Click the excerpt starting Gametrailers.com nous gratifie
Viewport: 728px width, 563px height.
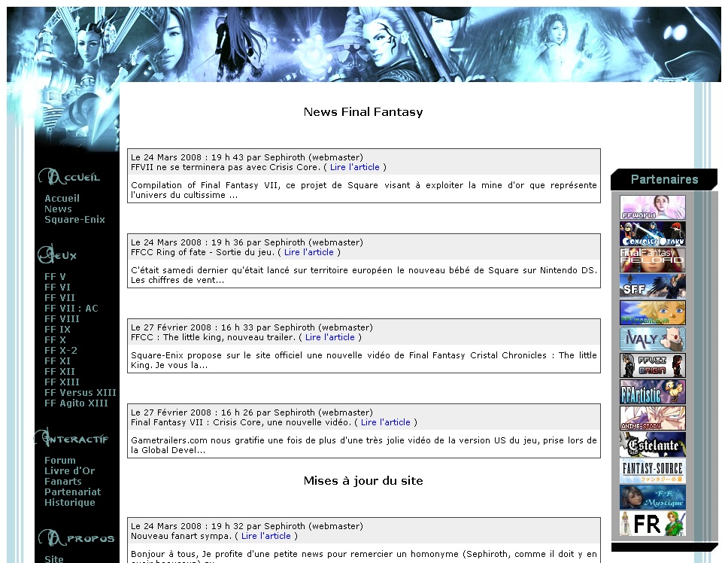pos(363,445)
